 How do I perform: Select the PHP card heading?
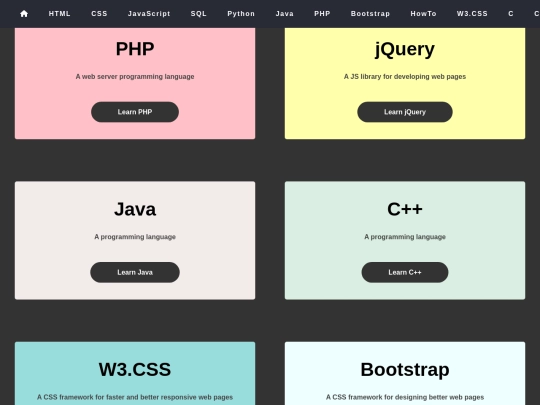pos(135,49)
